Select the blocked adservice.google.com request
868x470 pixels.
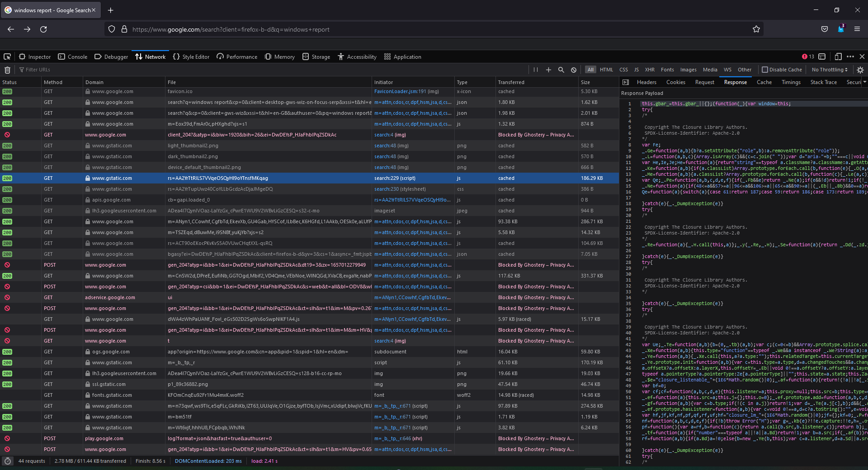tap(309, 297)
